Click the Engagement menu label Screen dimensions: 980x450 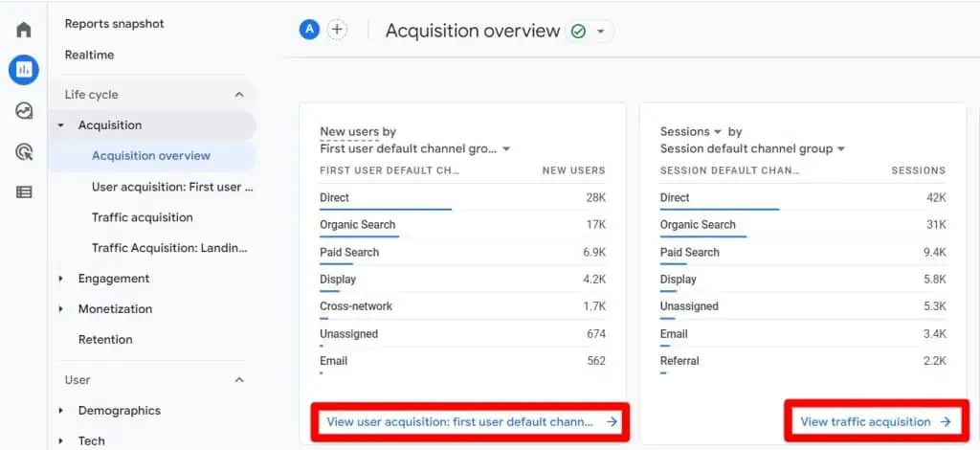point(114,278)
